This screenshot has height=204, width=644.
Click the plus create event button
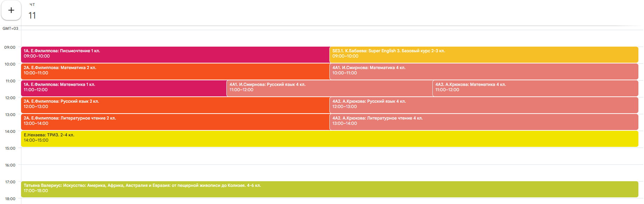tap(11, 11)
